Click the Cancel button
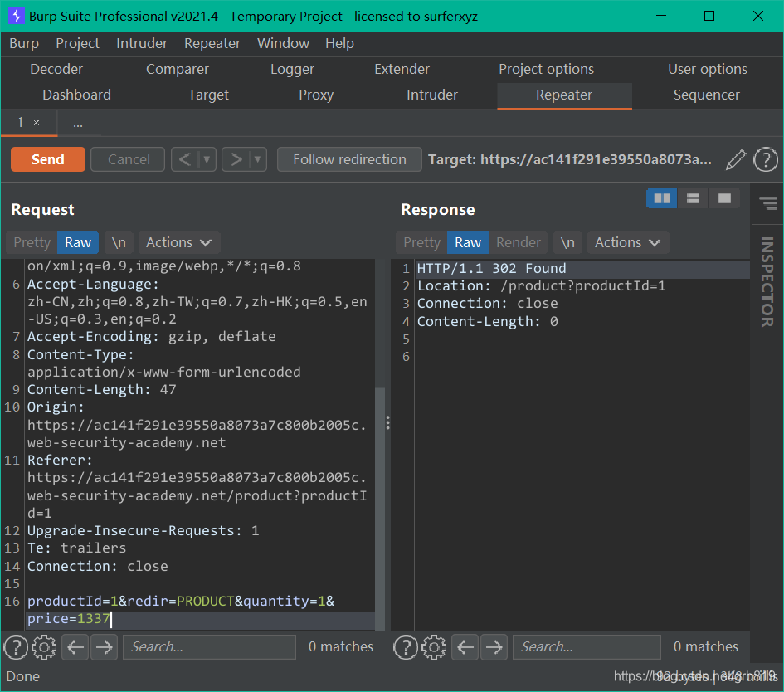 tap(128, 159)
